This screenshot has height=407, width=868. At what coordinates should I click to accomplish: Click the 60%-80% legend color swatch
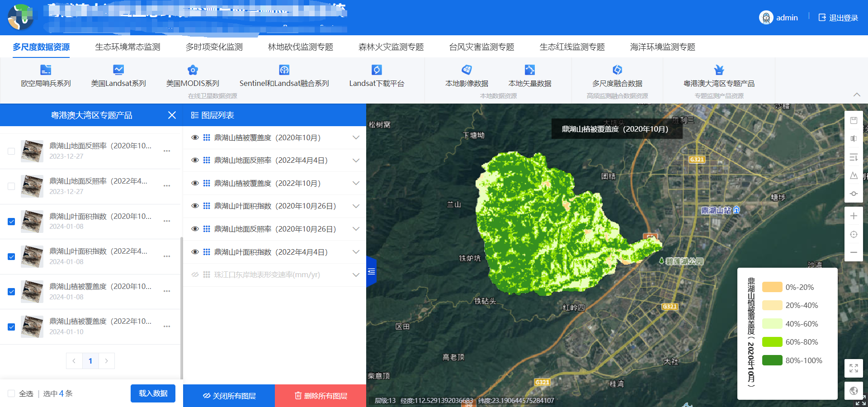click(x=772, y=342)
